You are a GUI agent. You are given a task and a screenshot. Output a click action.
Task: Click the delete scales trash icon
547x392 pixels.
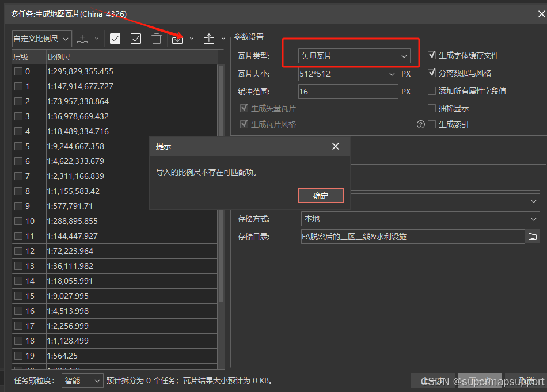point(157,38)
